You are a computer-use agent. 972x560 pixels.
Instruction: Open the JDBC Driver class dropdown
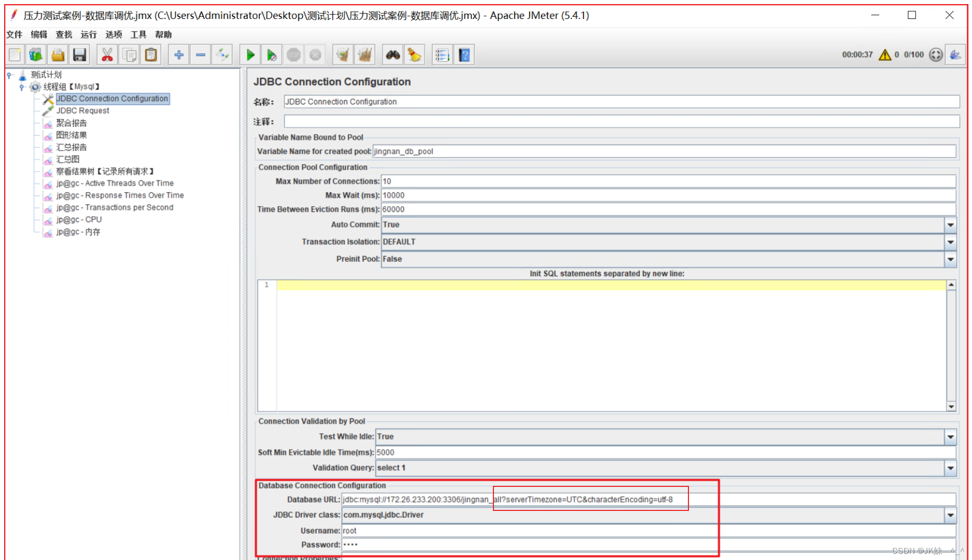click(951, 515)
